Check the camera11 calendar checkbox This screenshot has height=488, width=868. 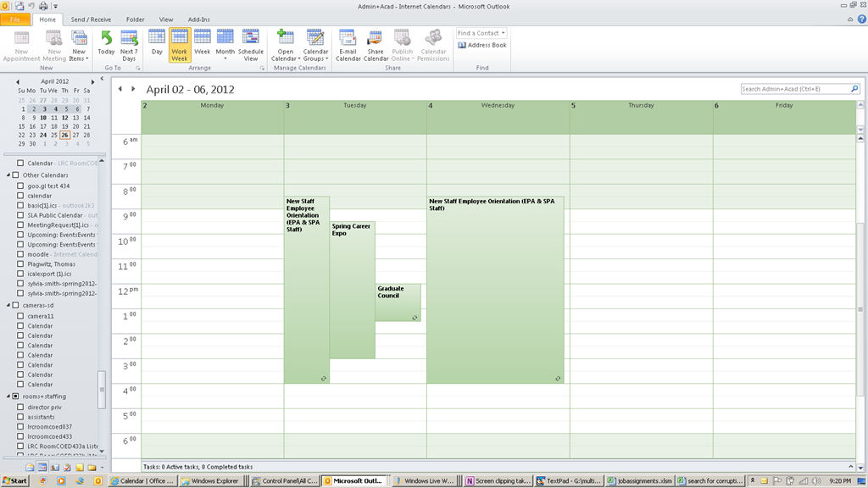pos(21,316)
